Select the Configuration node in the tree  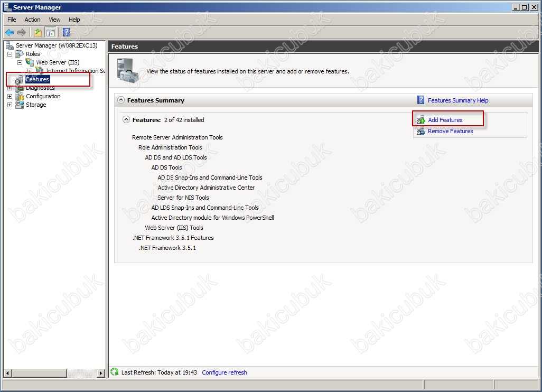43,96
